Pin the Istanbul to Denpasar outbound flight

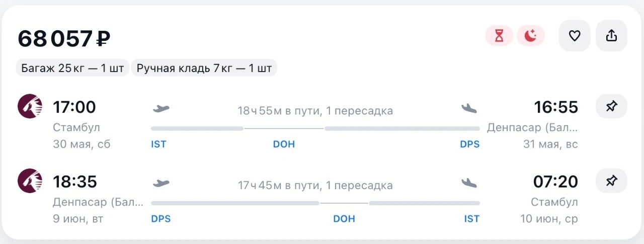(611, 106)
